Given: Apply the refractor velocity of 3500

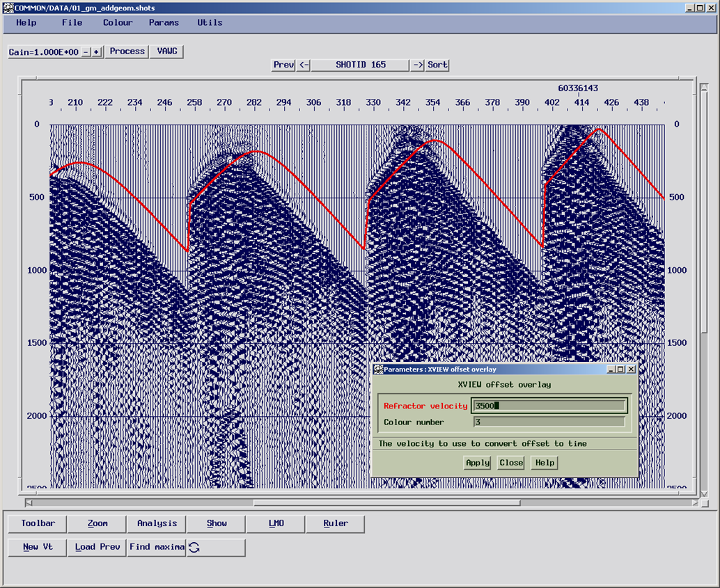Looking at the screenshot, I should pyautogui.click(x=477, y=463).
